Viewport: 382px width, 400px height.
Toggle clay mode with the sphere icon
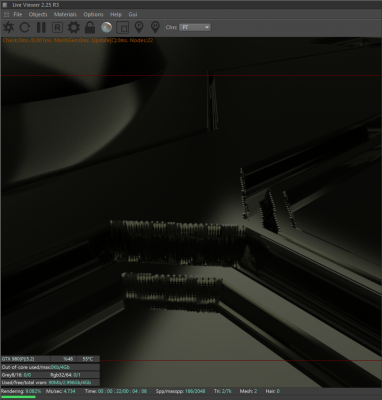click(106, 27)
